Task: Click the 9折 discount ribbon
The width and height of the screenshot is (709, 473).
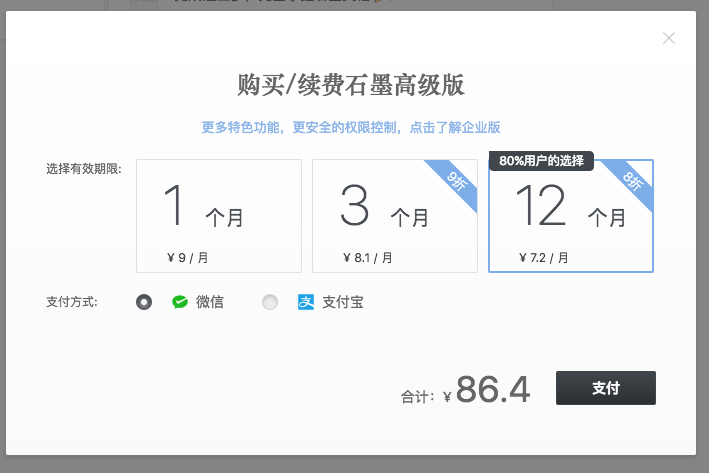Action: [457, 181]
